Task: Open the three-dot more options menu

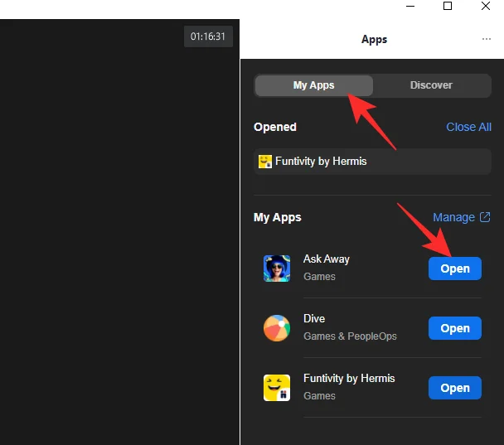Action: 486,39
